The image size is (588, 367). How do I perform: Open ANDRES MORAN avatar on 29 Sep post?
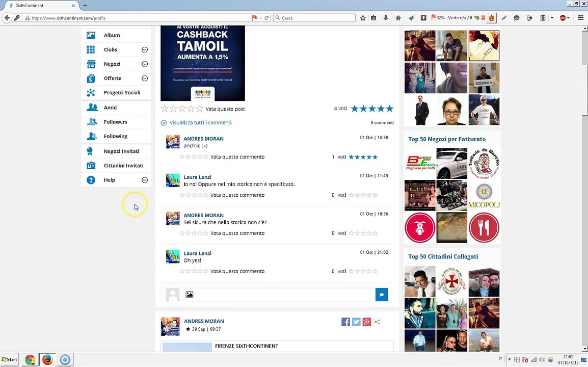pyautogui.click(x=170, y=326)
